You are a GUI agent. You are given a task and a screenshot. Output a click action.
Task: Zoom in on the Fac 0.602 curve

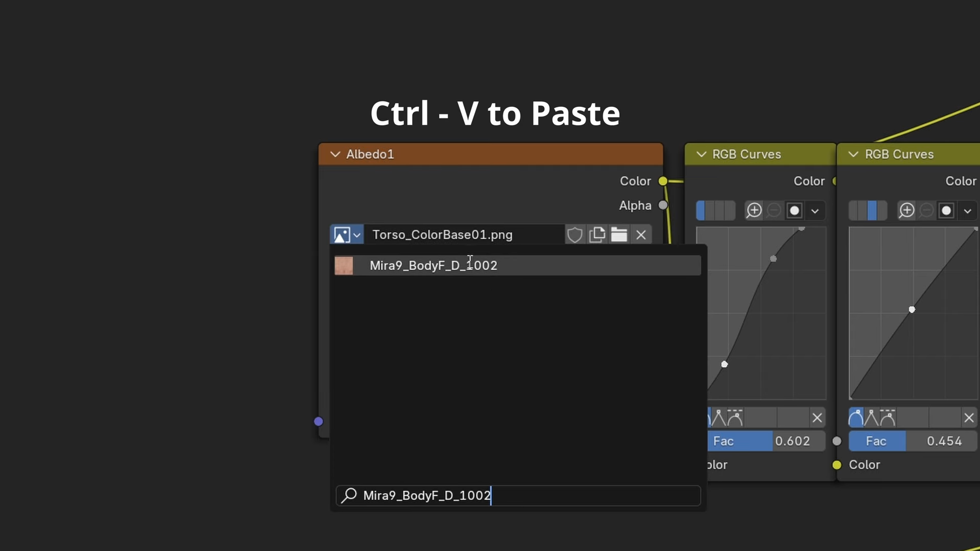coord(754,211)
